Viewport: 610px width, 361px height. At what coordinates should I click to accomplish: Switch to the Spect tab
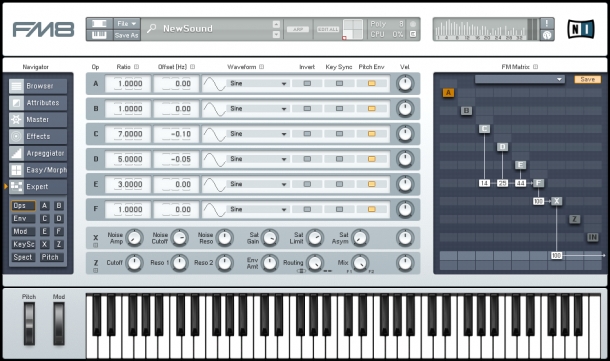coord(23,257)
